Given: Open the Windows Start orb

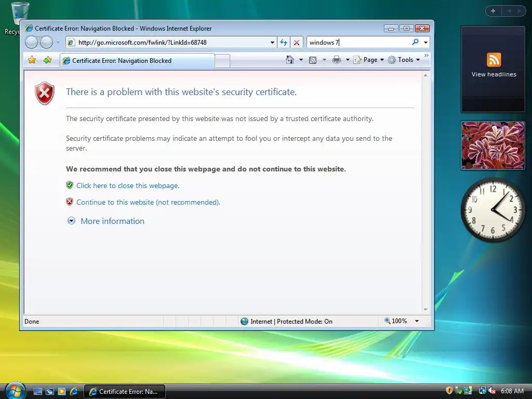Looking at the screenshot, I should coord(15,391).
